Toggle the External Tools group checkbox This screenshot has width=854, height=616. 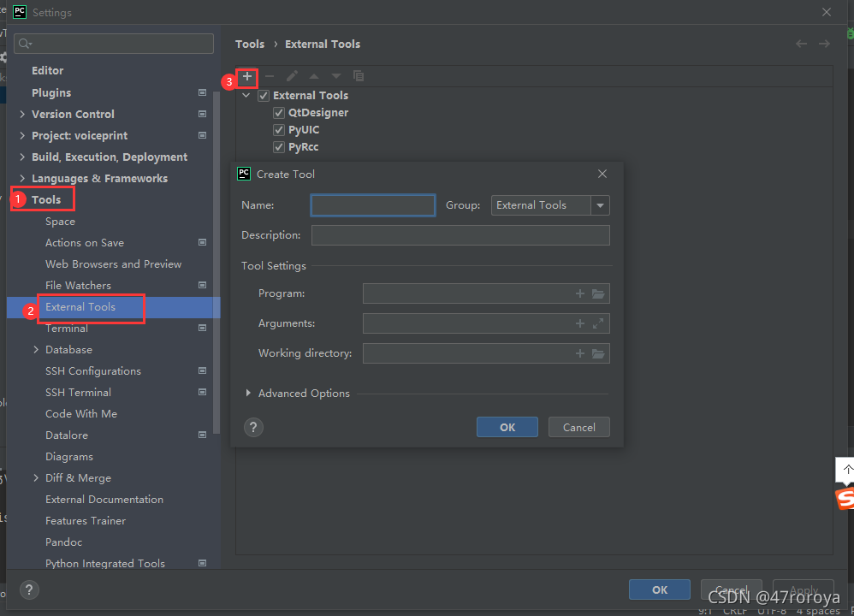point(264,95)
